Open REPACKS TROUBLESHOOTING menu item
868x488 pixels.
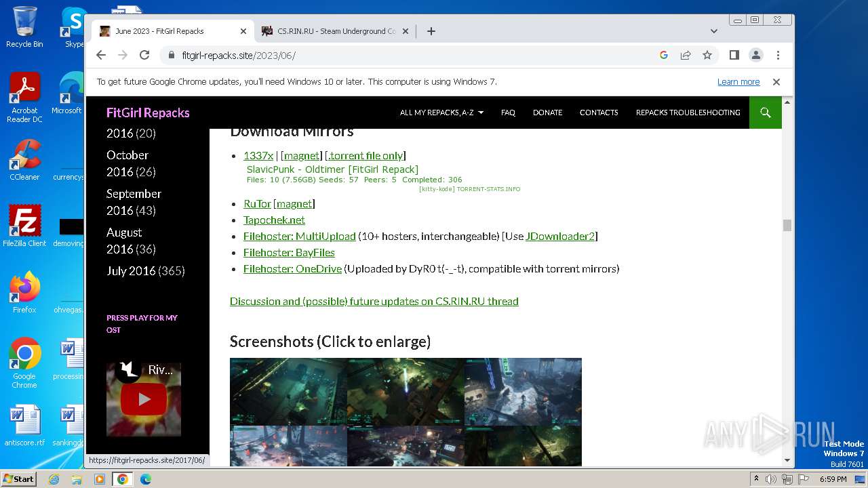(x=688, y=113)
